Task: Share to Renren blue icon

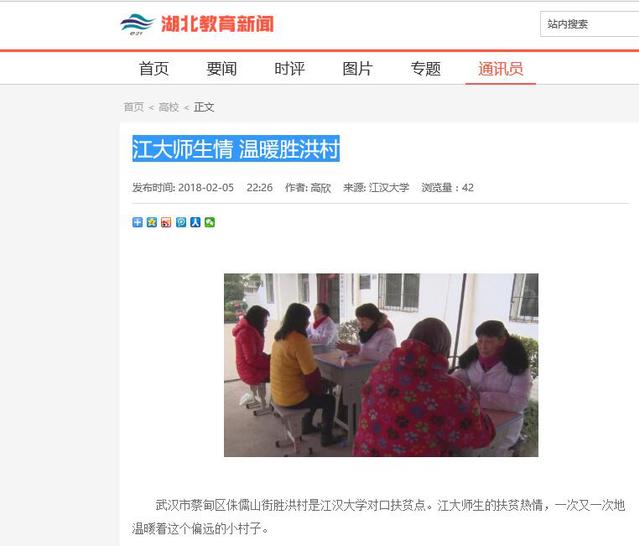Action: 195,222
